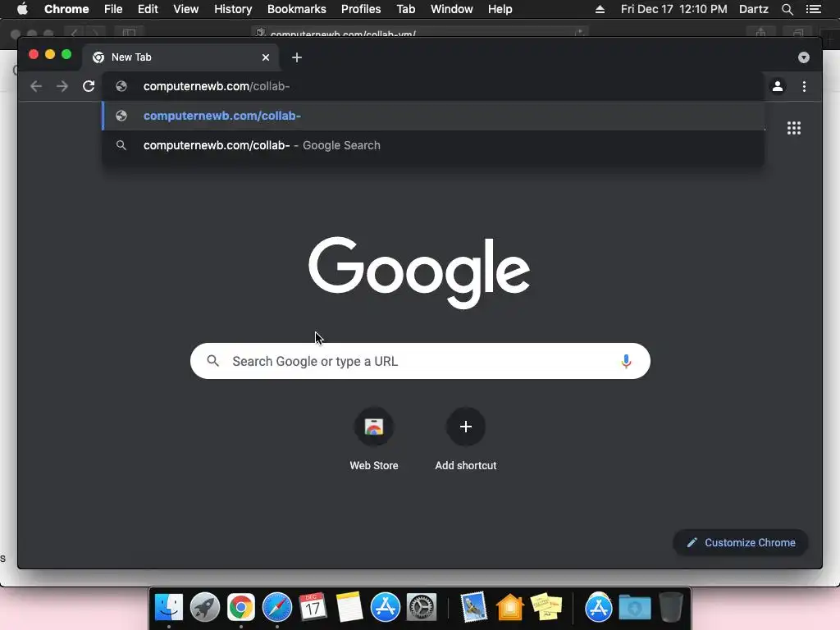Open the File menu

(x=113, y=9)
